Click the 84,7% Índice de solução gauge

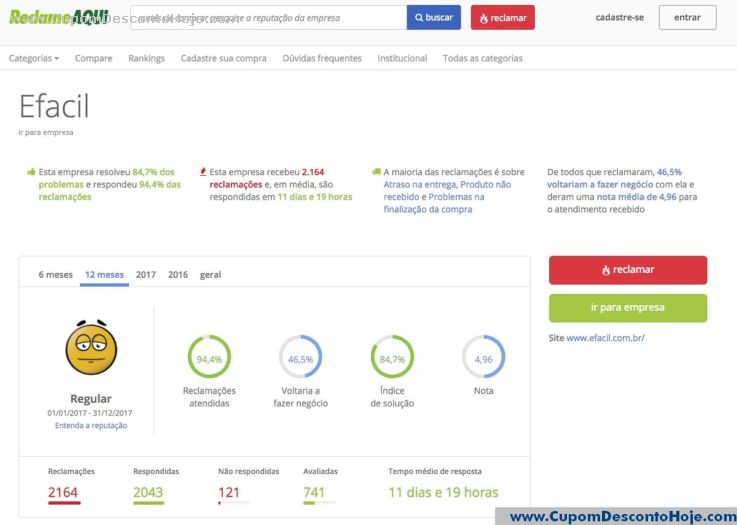pos(392,357)
